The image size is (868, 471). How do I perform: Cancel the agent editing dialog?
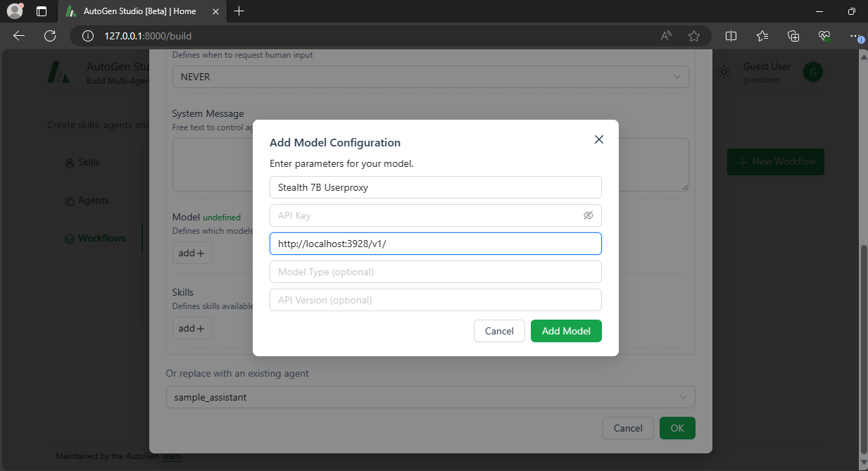coord(628,428)
